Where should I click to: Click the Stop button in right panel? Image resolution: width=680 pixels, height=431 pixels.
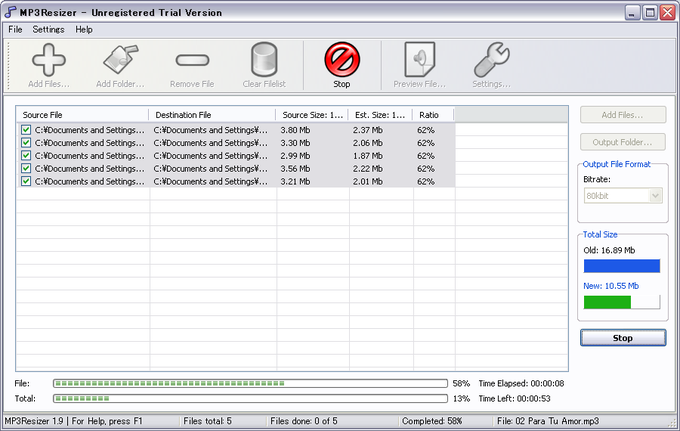(x=623, y=338)
